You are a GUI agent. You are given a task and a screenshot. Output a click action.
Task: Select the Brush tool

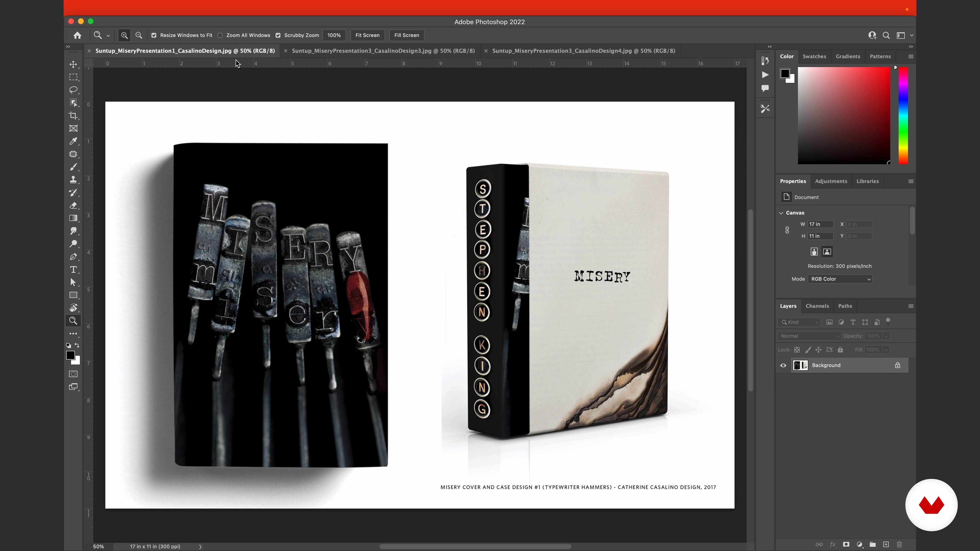point(73,167)
